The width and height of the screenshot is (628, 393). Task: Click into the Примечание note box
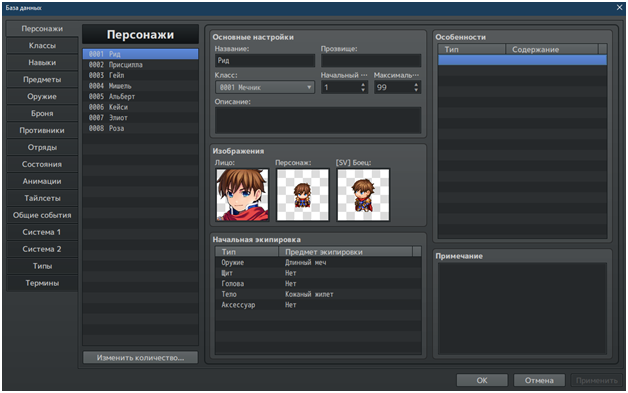pos(522,308)
